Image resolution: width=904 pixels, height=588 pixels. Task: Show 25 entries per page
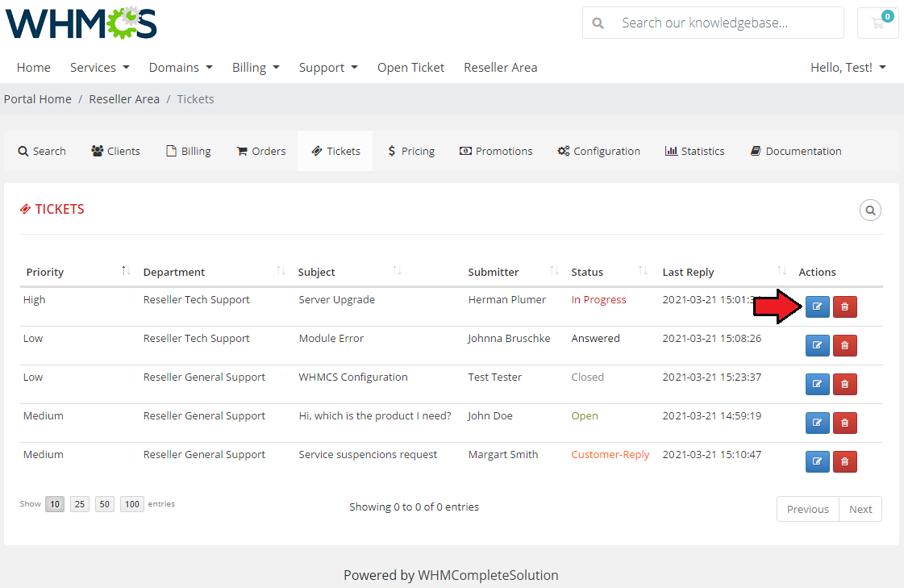click(x=80, y=504)
